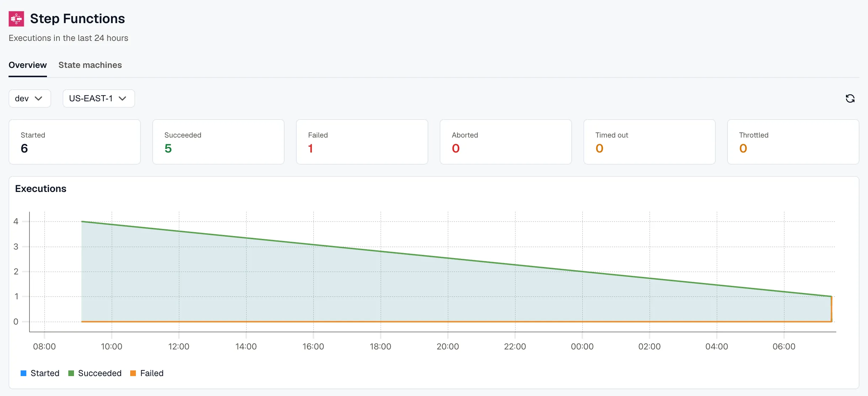
Task: Click the green Succeeded line start point
Action: tap(82, 221)
